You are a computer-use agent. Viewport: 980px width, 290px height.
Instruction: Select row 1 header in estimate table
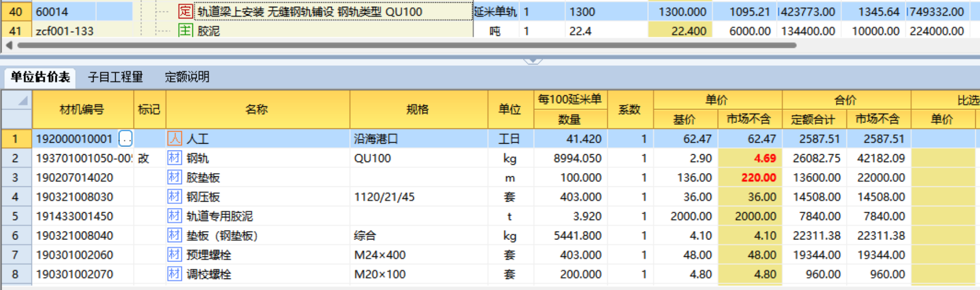click(16, 138)
